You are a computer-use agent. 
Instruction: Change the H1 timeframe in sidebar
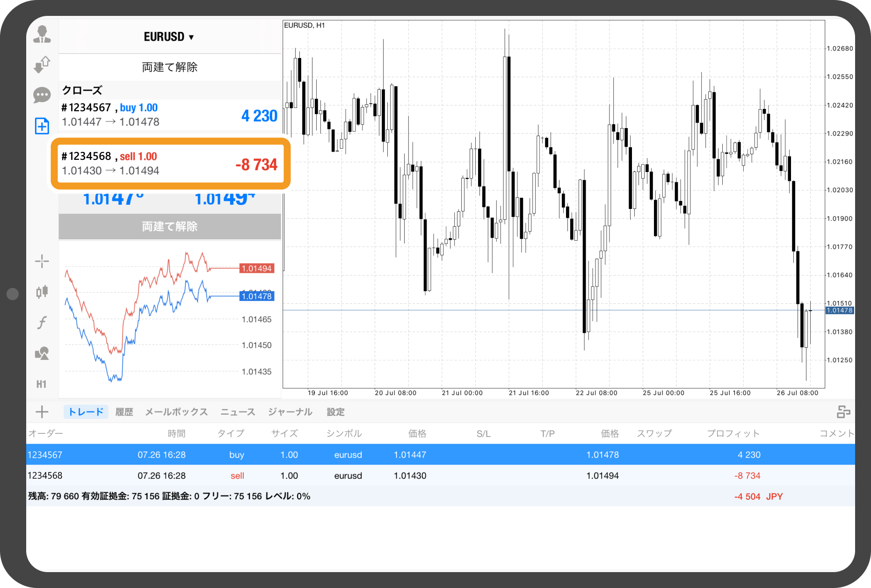[42, 384]
